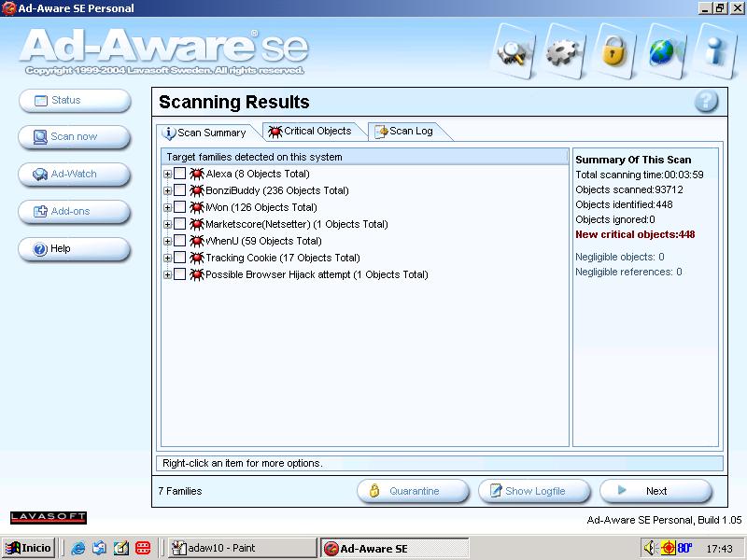747x560 pixels.
Task: View the Scan Log tab
Action: [x=407, y=131]
